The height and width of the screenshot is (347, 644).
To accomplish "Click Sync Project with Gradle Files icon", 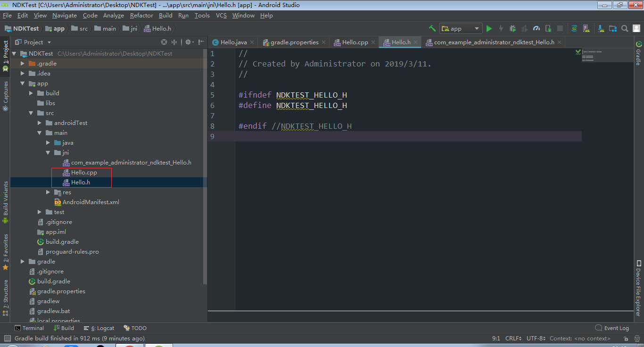I will pos(574,28).
